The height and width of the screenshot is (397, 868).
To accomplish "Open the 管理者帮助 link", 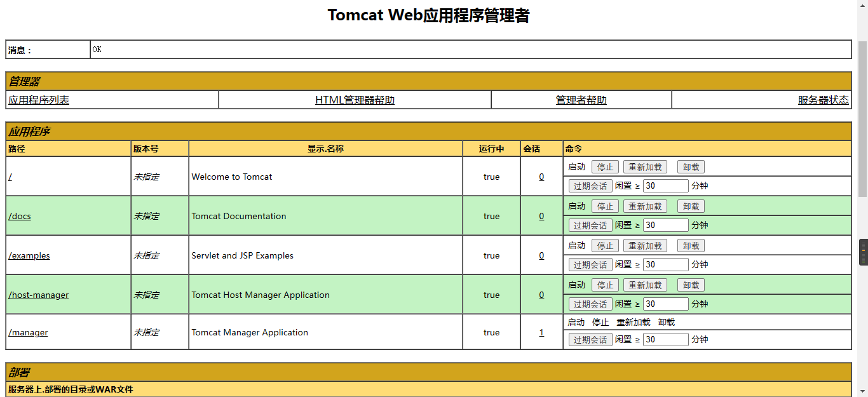I will (x=581, y=100).
